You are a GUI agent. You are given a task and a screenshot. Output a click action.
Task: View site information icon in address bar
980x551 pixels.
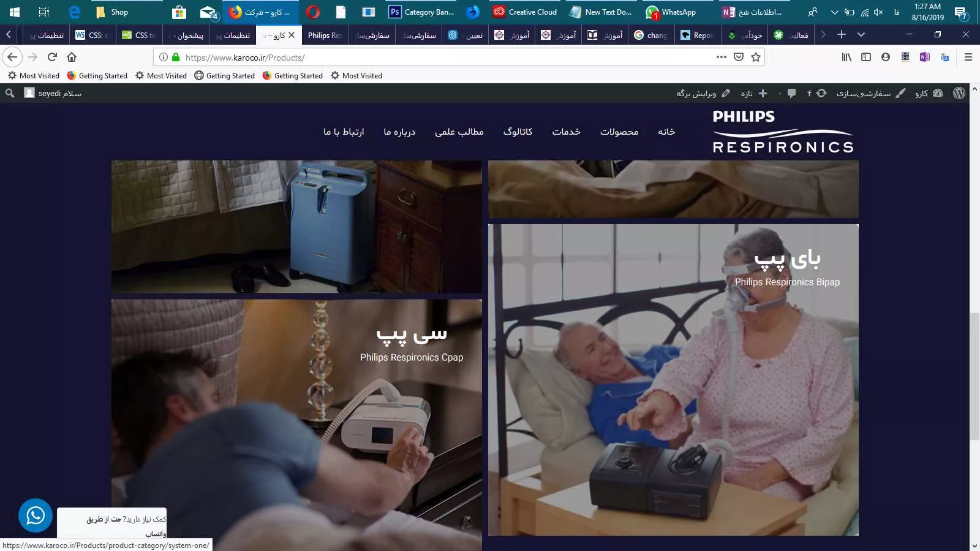click(x=164, y=57)
